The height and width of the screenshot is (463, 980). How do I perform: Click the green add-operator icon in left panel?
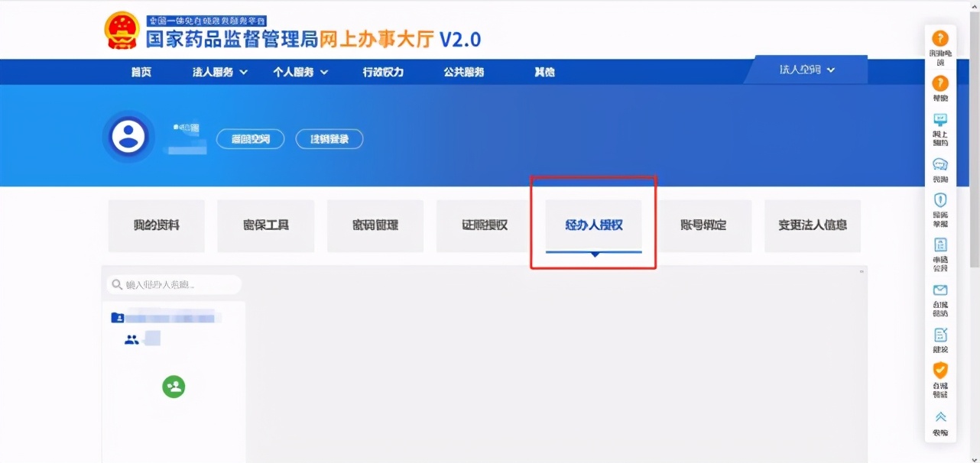tap(174, 387)
